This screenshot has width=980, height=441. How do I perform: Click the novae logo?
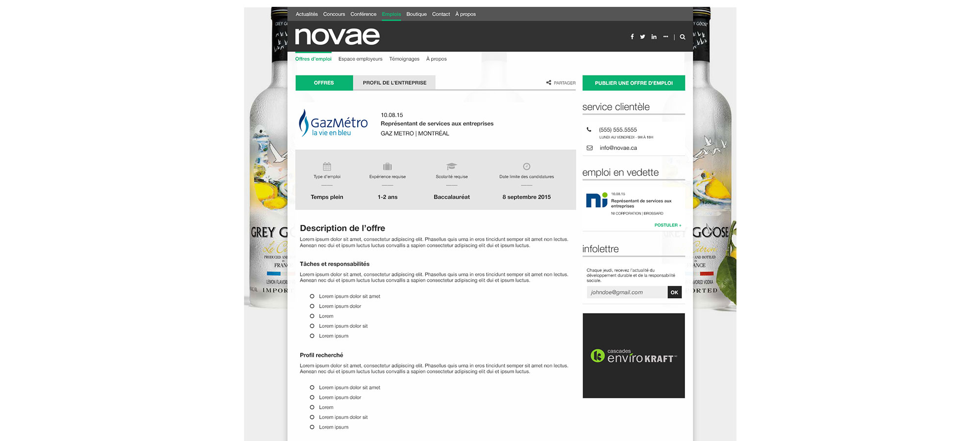pyautogui.click(x=338, y=36)
